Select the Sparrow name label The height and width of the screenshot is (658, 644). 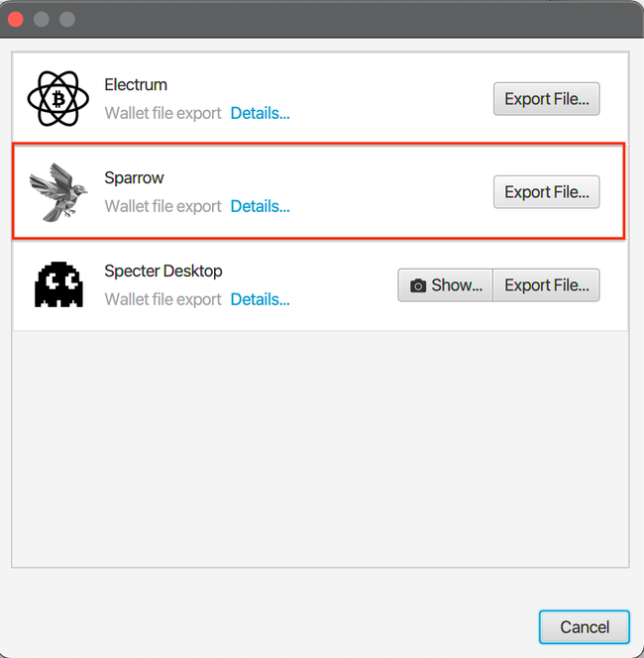click(134, 178)
